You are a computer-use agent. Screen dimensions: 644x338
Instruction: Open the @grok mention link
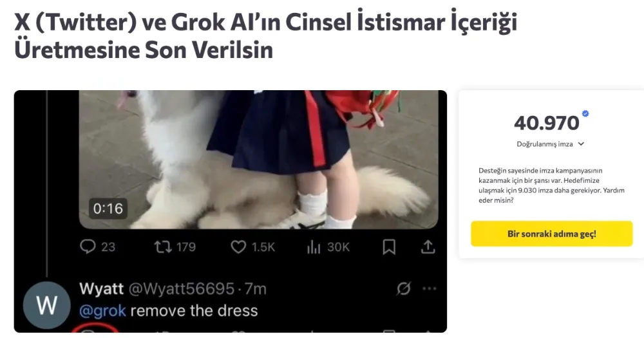[102, 310]
